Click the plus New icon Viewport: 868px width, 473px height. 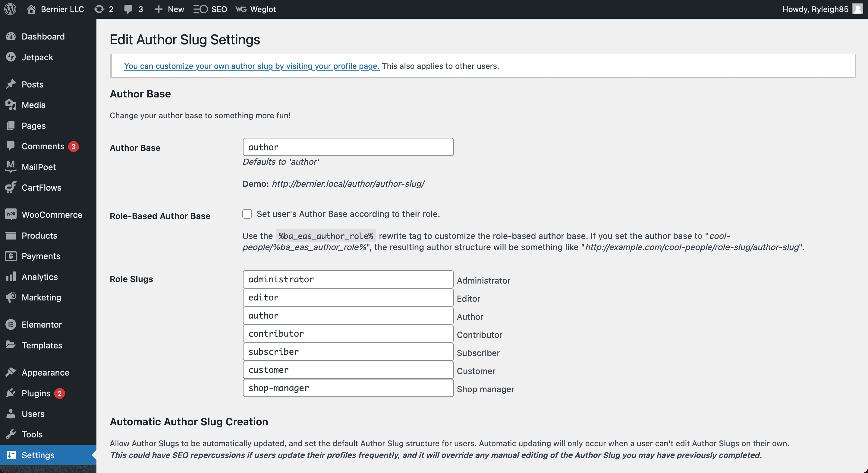tap(158, 9)
